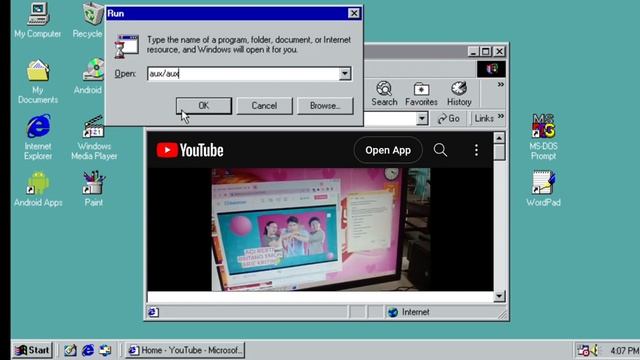Play the video thumbnail on YouTube
Image resolution: width=640 pixels, height=360 pixels.
coord(320,229)
